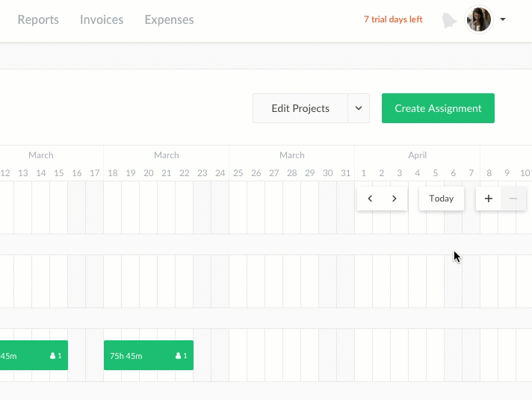This screenshot has height=400, width=532.
Task: Click the person icon on 75h 45m bar
Action: (x=178, y=356)
